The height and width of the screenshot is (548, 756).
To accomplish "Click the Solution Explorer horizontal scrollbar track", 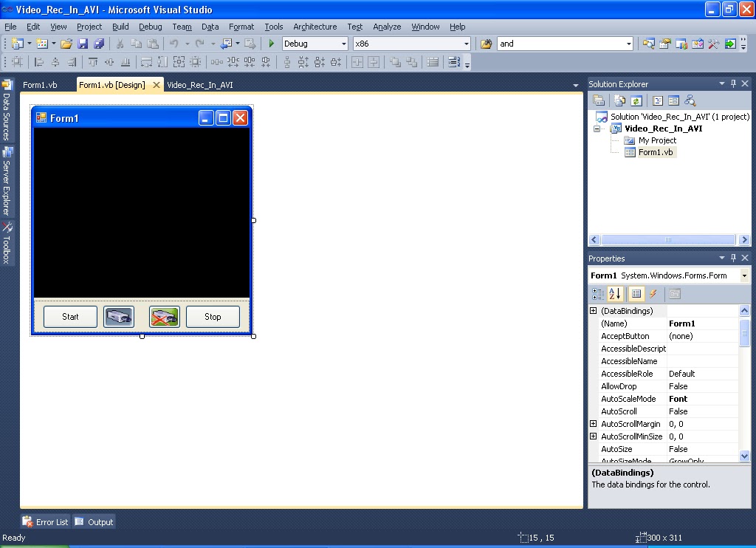I will (x=667, y=240).
